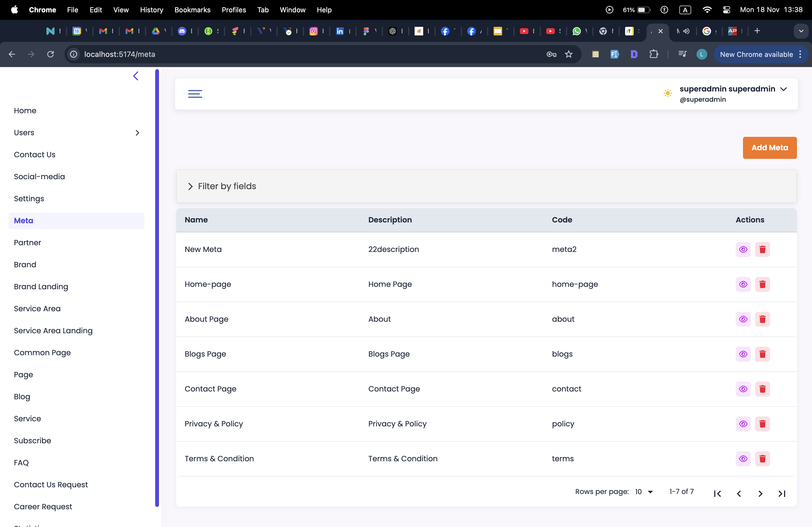Screen dimensions: 812x527
Task: Open the Wi-Fi status menu
Action: (x=707, y=10)
